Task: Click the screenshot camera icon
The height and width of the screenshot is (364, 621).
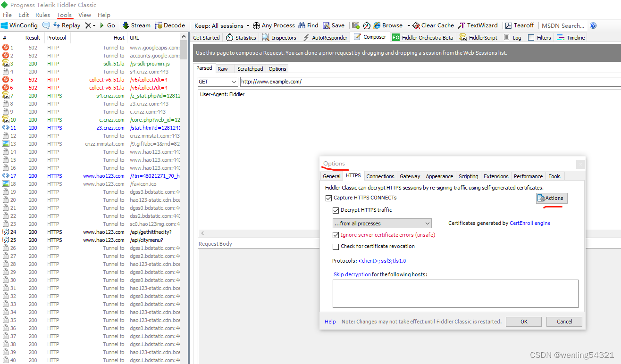Action: 355,25
